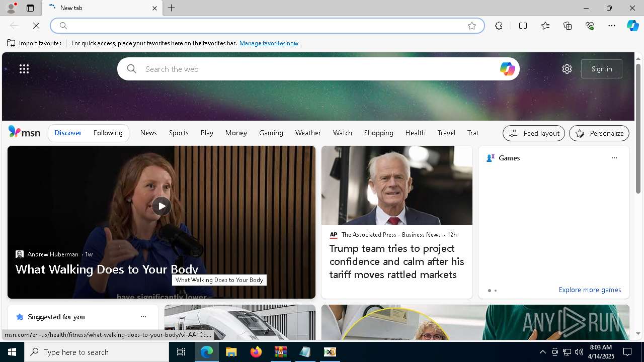Click the Feed layout button
644x362 pixels.
click(x=533, y=133)
